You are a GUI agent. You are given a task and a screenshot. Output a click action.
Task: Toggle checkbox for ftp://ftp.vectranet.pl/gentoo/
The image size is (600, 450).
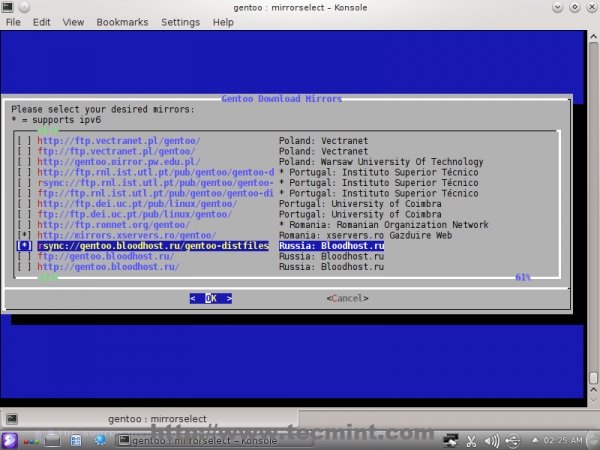click(x=24, y=151)
